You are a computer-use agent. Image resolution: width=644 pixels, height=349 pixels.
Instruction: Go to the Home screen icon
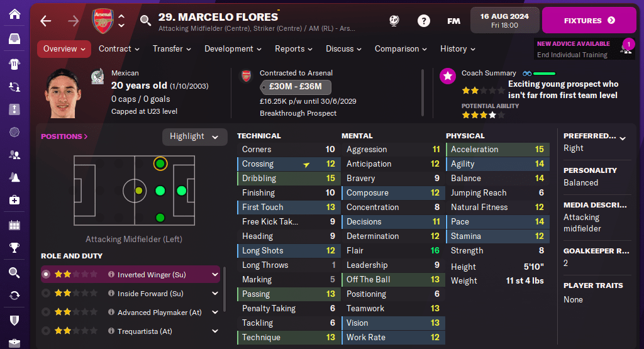14,13
